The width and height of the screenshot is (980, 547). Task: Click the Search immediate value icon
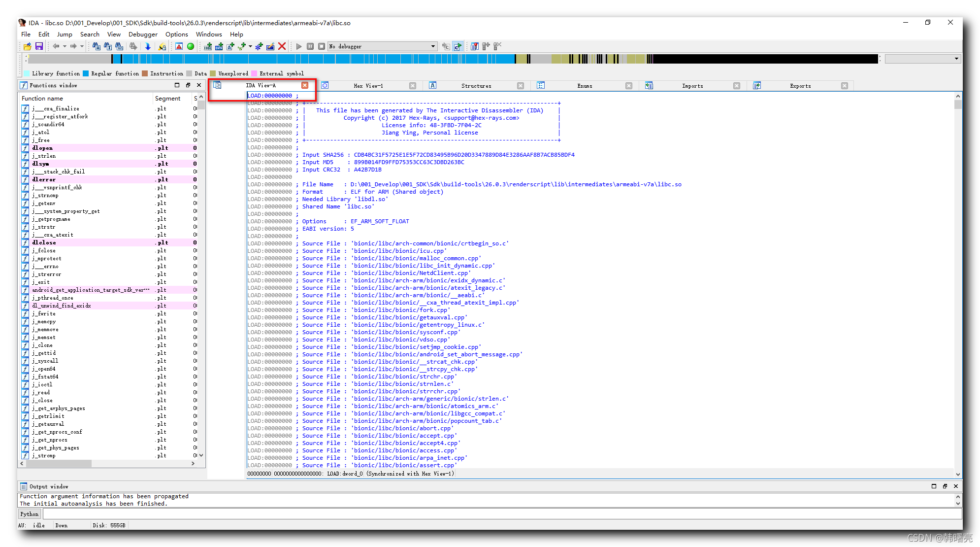[x=120, y=46]
